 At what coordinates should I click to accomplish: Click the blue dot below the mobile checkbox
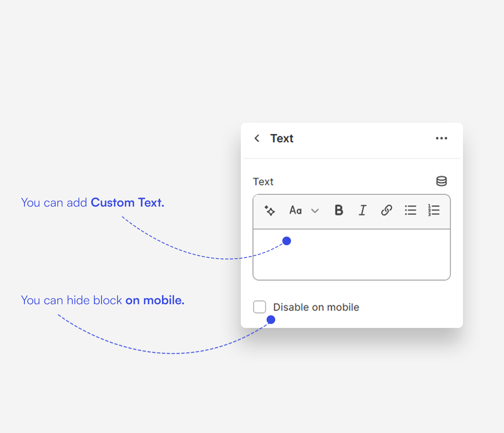click(x=271, y=320)
